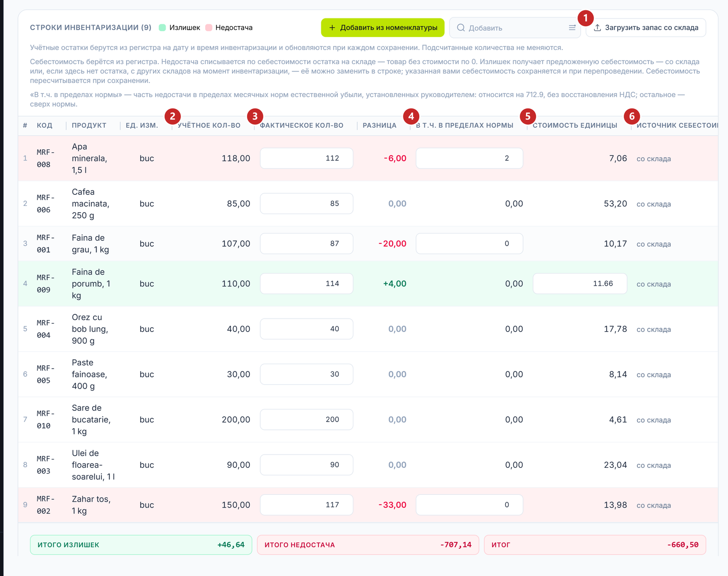Open the list icon inside the Добавить search field
This screenshot has width=728, height=576.
click(x=572, y=28)
